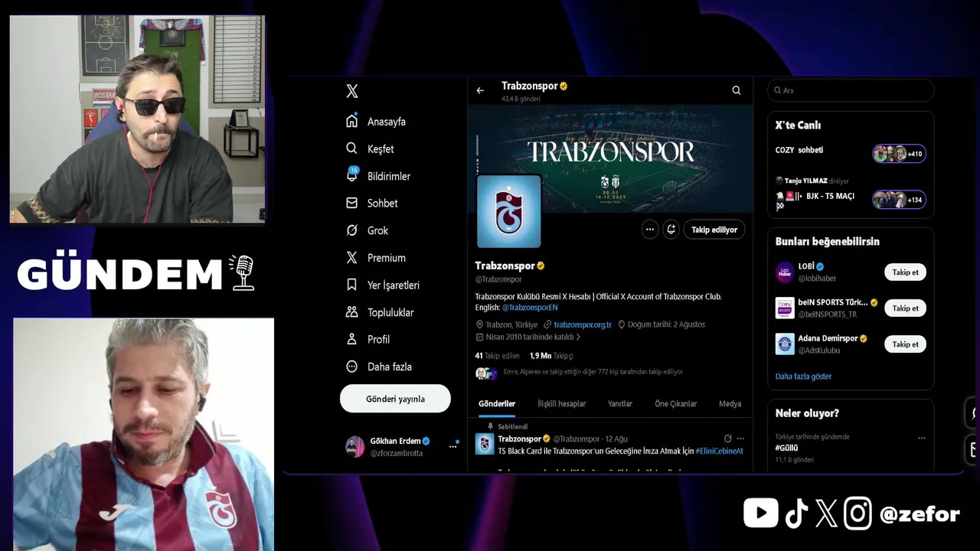Open LOBİ account avatar
This screenshot has height=551, width=980.
[785, 272]
